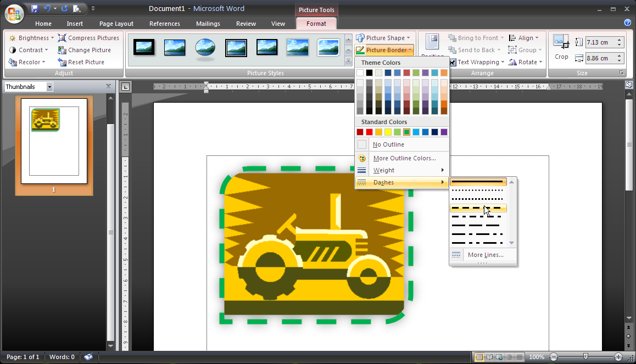
Task: Toggle Print Layout view
Action: pyautogui.click(x=478, y=357)
